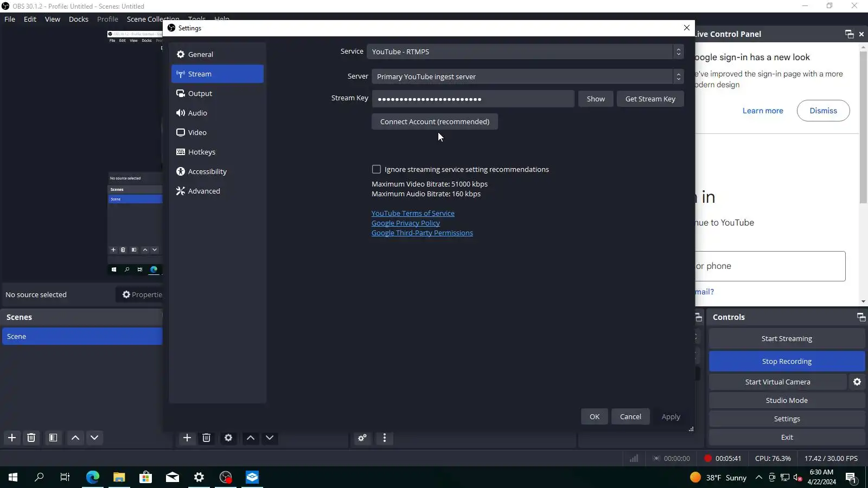Move scene down with the Scenes arrow

tap(94, 438)
